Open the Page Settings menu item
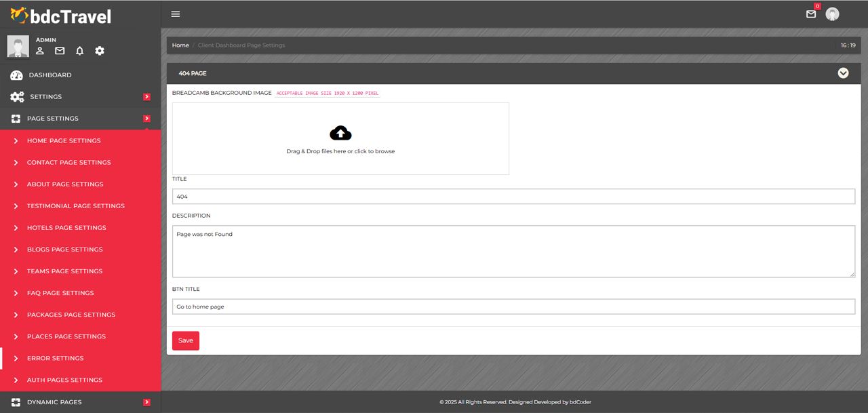The image size is (868, 413). pyautogui.click(x=81, y=119)
